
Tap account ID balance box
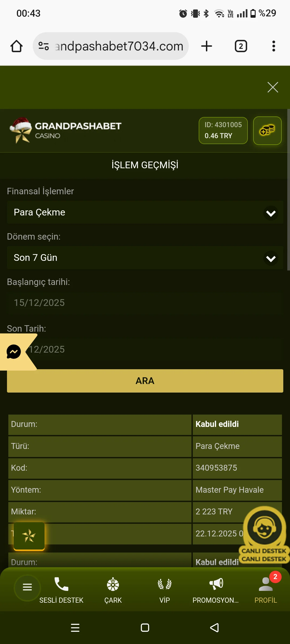pyautogui.click(x=223, y=131)
